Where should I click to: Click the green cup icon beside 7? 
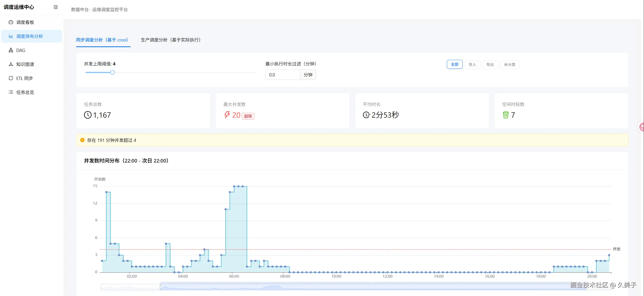click(506, 115)
